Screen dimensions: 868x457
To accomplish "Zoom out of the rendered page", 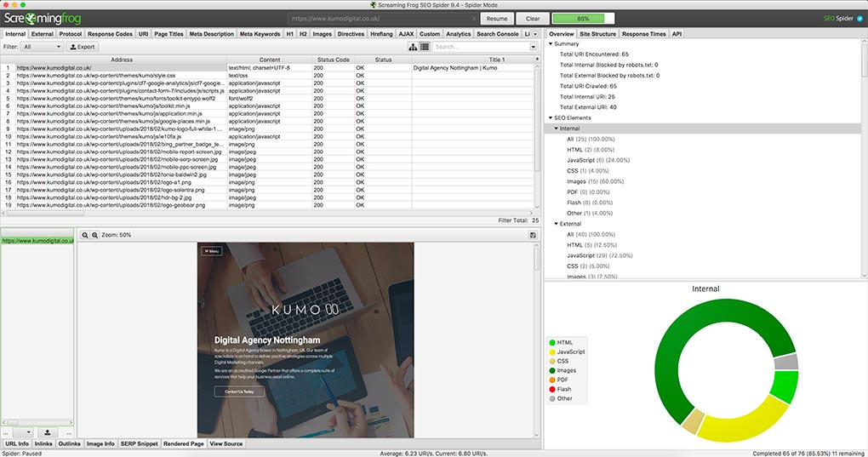I will coord(85,235).
